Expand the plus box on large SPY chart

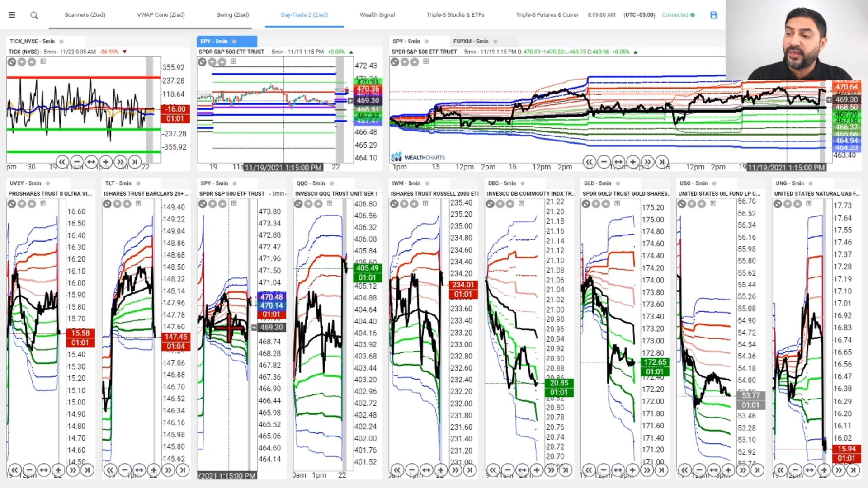(x=426, y=61)
